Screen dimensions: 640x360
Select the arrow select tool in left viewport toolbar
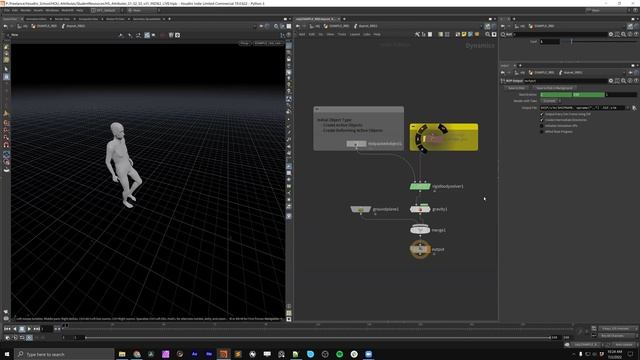coord(6,69)
